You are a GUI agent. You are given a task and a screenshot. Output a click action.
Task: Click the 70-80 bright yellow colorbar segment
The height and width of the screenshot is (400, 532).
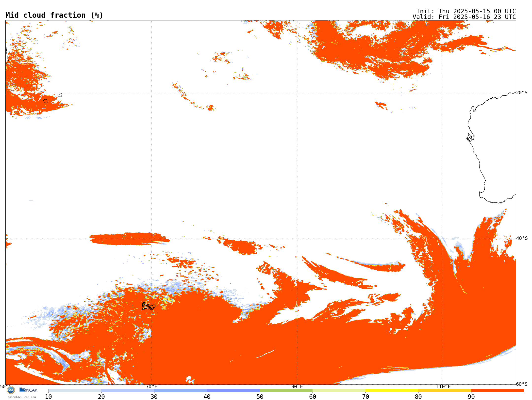(392, 391)
